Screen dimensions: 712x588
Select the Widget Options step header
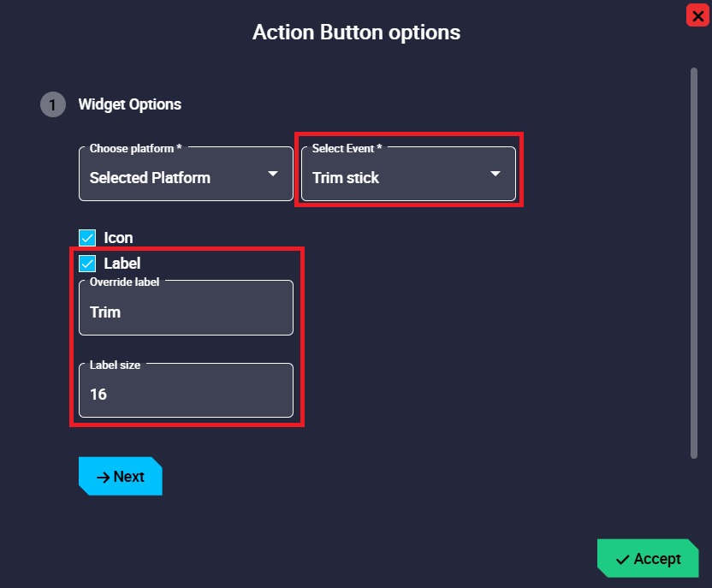[x=130, y=104]
